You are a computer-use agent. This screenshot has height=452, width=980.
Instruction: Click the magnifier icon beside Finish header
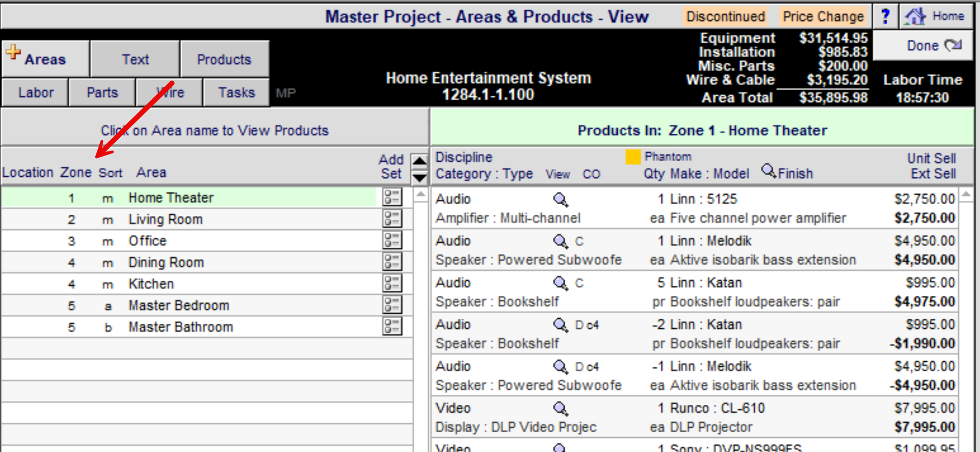coord(768,171)
